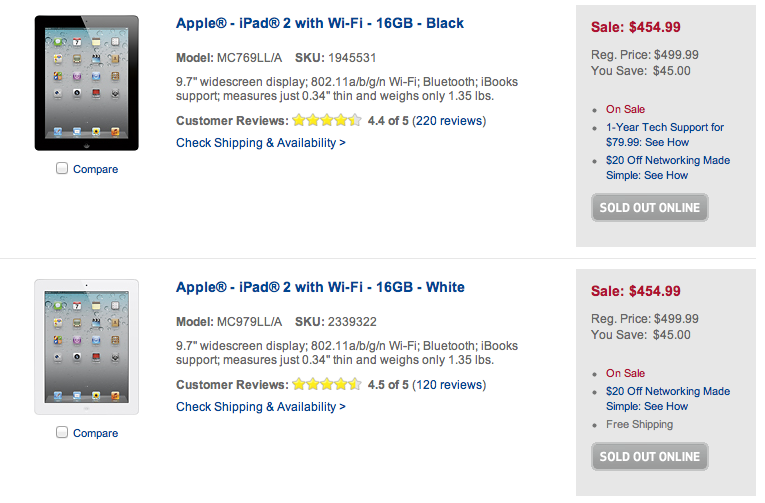Viewport: 765px width, 503px height.
Task: Click star rating for black iPad
Action: pyautogui.click(x=326, y=121)
